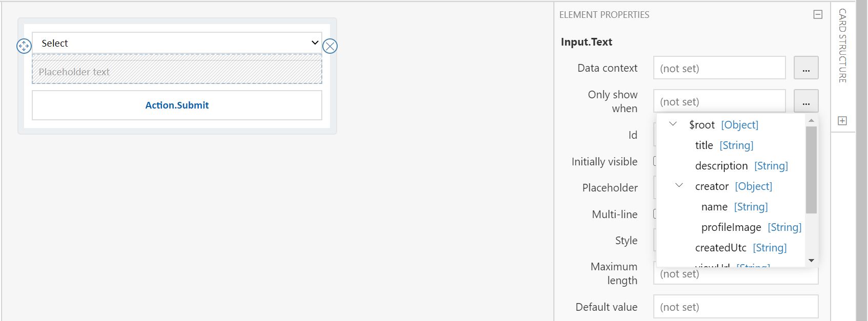Viewport: 868px width, 321px height.
Task: Click the plus icon below Card Structure
Action: (x=843, y=121)
